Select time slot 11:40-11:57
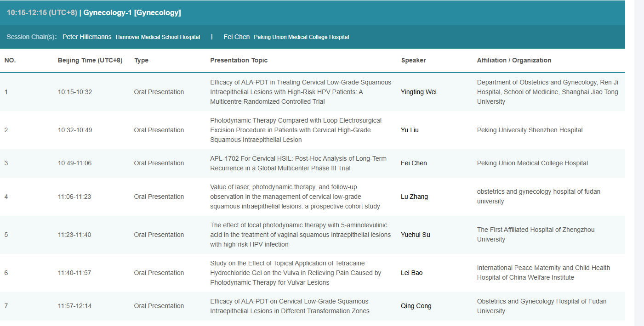 pos(74,273)
